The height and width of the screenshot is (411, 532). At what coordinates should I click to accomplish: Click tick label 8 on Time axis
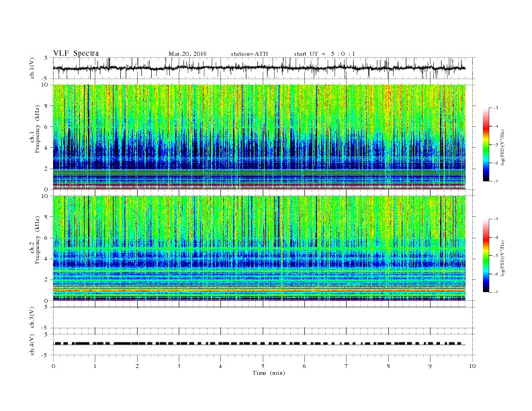point(388,366)
